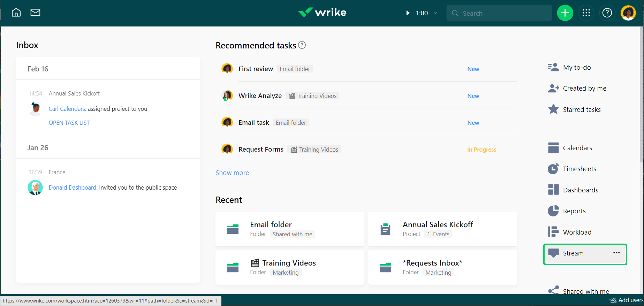This screenshot has height=306, width=644.
Task: Open the help question mark icon
Action: click(607, 13)
